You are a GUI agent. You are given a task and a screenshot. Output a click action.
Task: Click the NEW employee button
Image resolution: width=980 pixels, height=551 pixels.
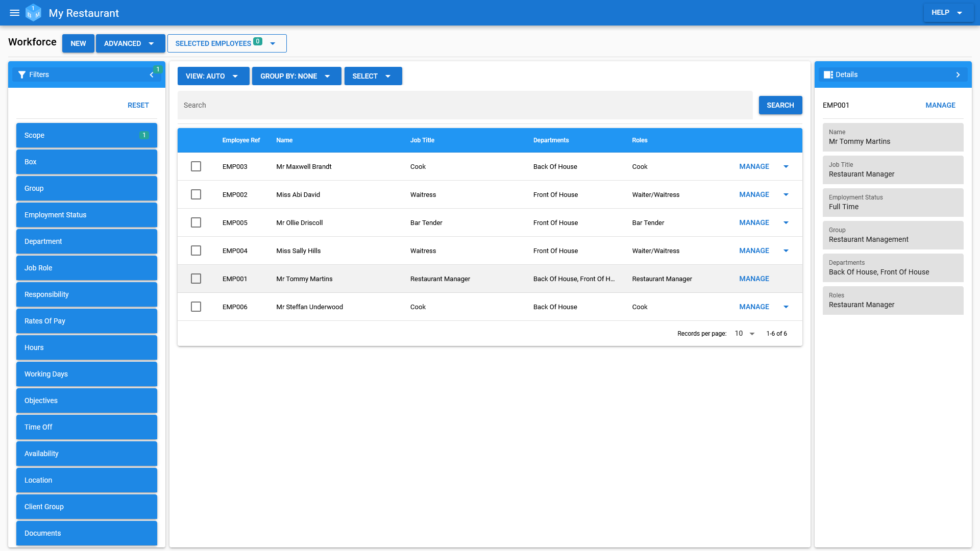[x=78, y=43]
